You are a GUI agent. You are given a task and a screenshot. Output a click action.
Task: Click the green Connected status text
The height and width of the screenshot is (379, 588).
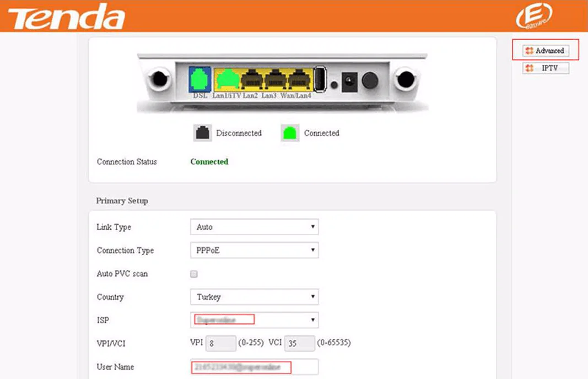click(209, 161)
